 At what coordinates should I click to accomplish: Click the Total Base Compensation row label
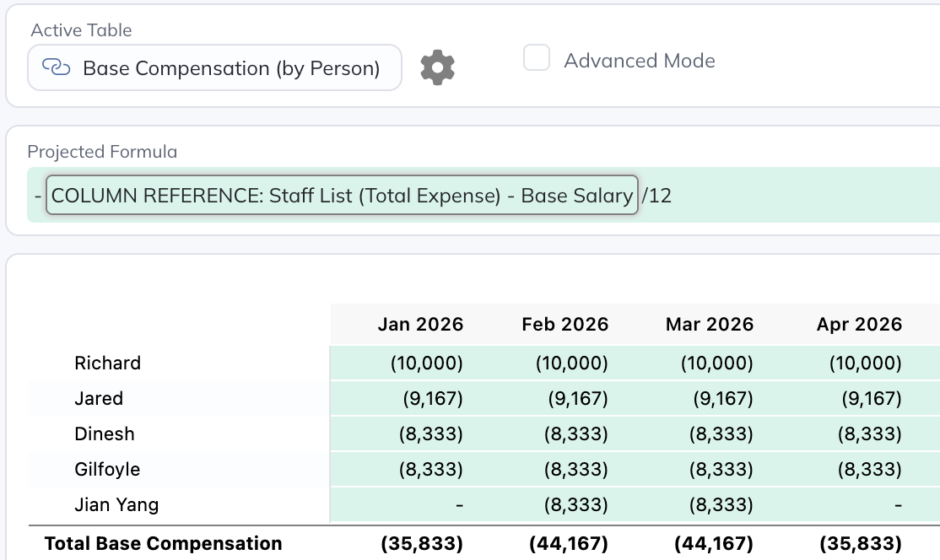(163, 544)
